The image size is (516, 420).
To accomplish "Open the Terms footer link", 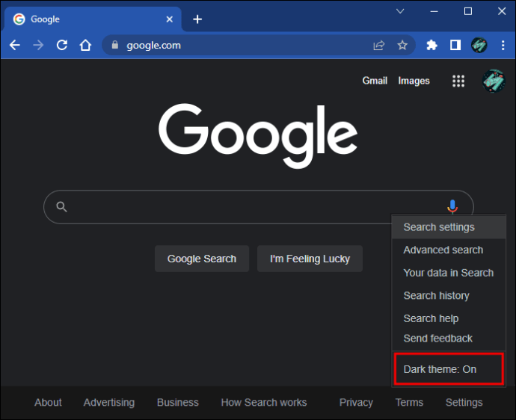I will tap(409, 402).
